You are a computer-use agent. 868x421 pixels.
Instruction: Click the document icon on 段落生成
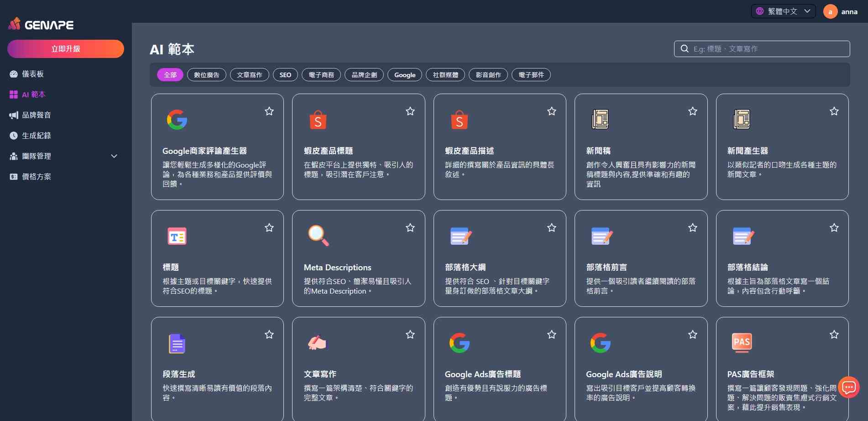pos(177,343)
